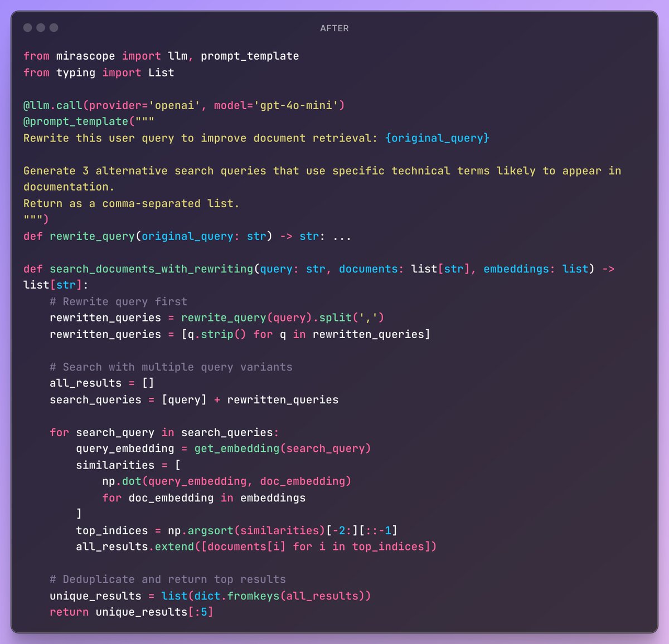The image size is (669, 644).
Task: Click 'prompt_template' in the mirascope import line
Action: point(250,56)
